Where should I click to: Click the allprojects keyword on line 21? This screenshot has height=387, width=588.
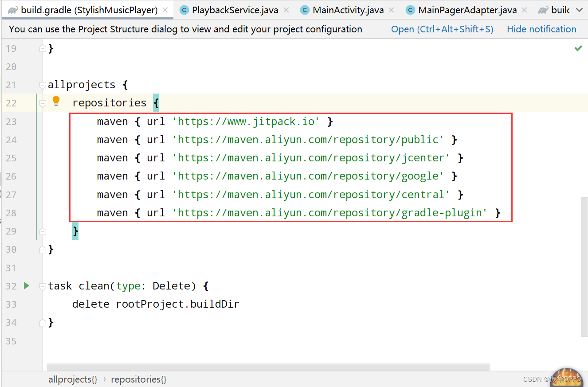coord(82,85)
